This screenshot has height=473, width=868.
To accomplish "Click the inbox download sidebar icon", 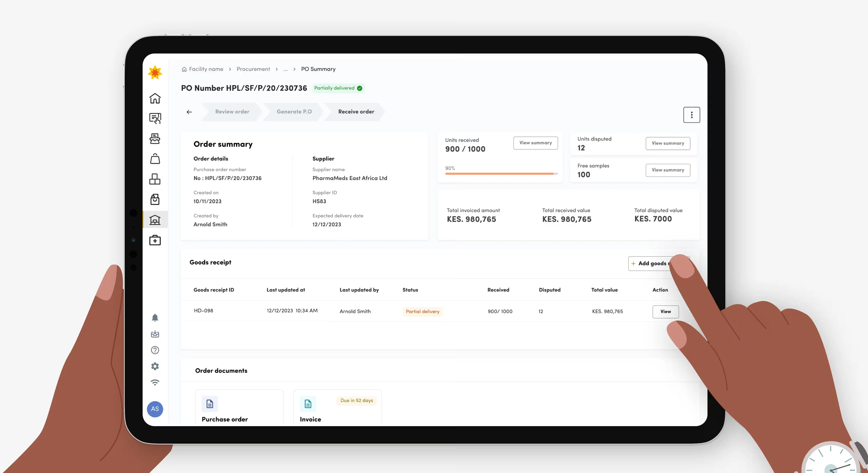I will click(x=155, y=334).
